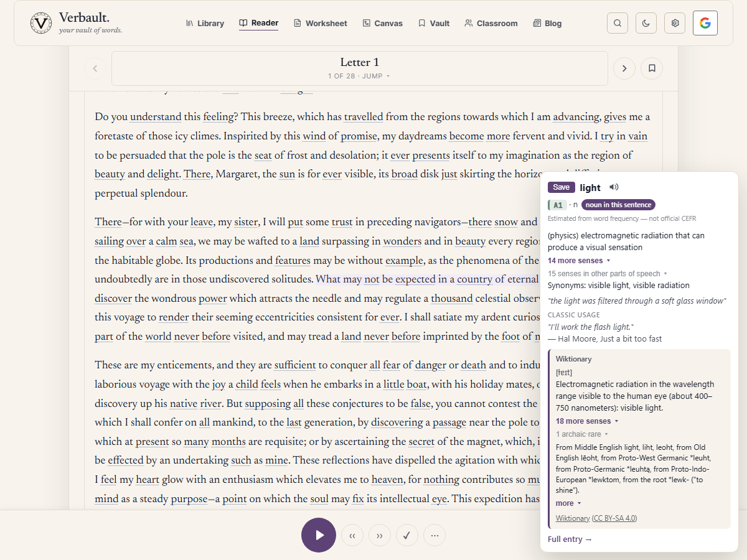Save the word light
This screenshot has height=560, width=747.
coord(561,187)
